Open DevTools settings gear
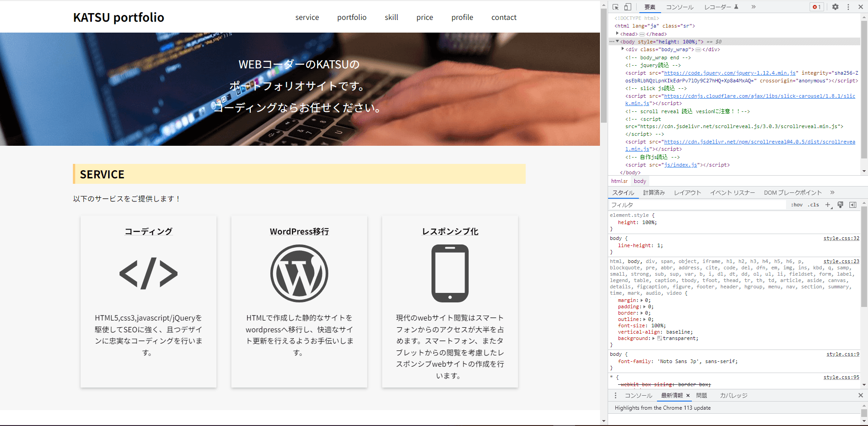The image size is (868, 426). click(835, 7)
